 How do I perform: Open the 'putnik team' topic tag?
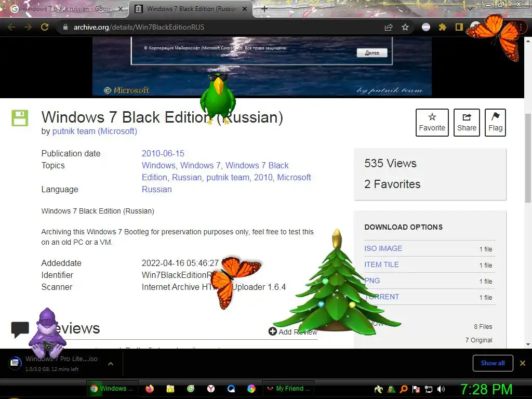[228, 178]
